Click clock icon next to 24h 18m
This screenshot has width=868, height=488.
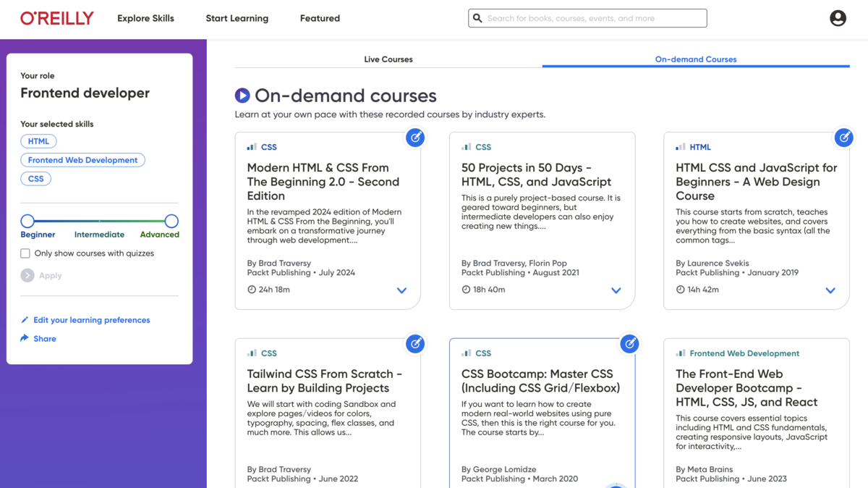tap(252, 290)
